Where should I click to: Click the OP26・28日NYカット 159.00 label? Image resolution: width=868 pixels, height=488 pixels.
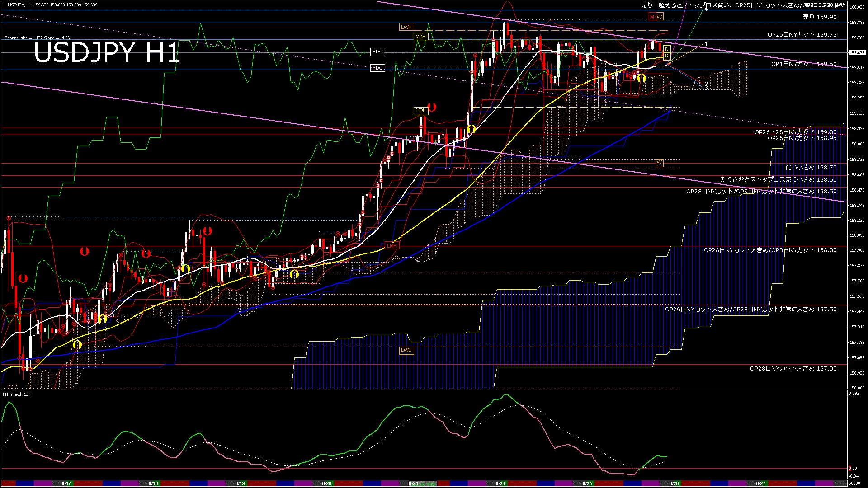[796, 132]
